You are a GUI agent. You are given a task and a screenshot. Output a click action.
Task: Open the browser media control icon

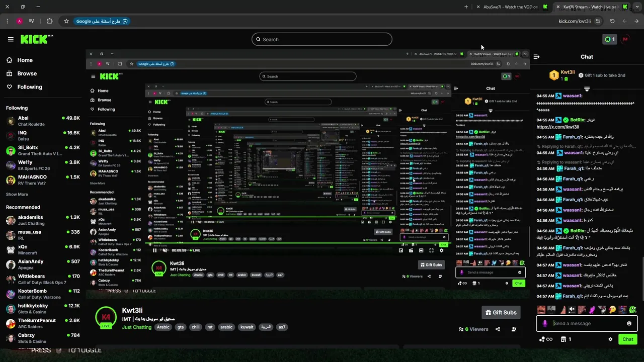coord(31,21)
